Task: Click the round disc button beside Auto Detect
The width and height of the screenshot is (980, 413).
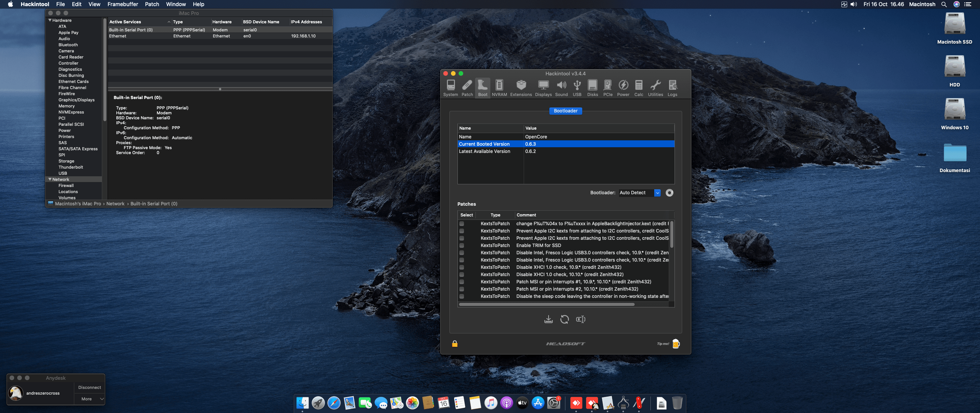Action: coord(670,193)
